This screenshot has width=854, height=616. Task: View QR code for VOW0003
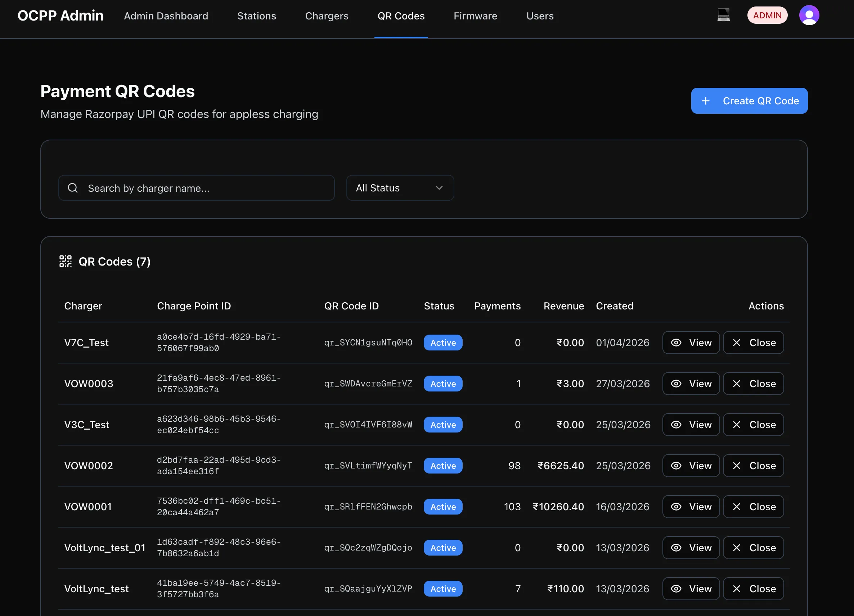[691, 384]
